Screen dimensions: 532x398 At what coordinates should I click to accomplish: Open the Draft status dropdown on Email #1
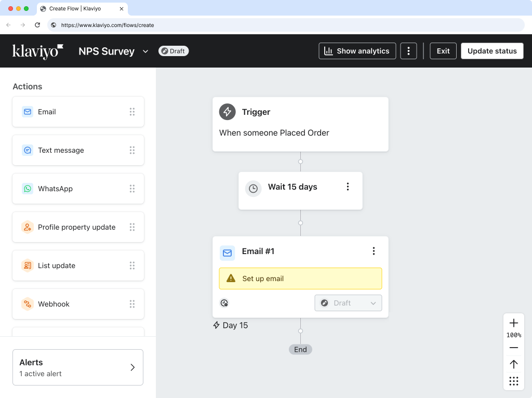click(348, 302)
